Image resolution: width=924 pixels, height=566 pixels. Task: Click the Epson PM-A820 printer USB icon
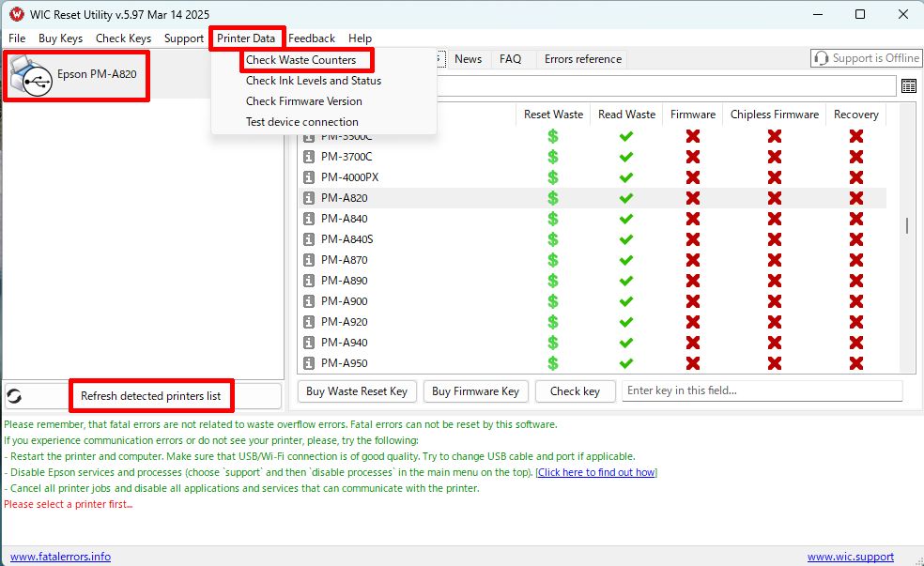click(31, 78)
